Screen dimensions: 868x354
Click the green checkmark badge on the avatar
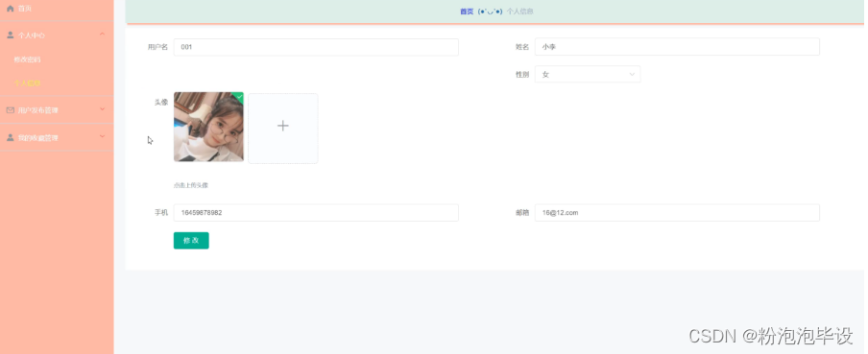click(239, 96)
